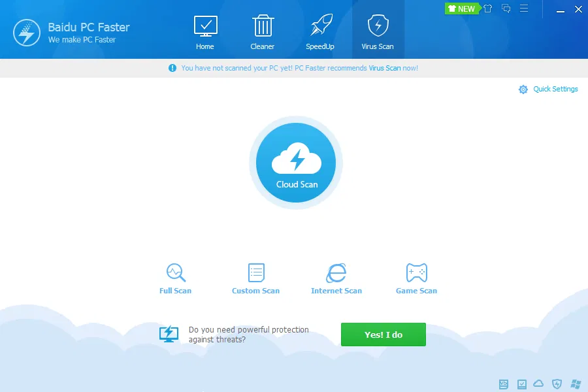Choose Custom Scan option
This screenshot has height=392, width=588.
(255, 279)
